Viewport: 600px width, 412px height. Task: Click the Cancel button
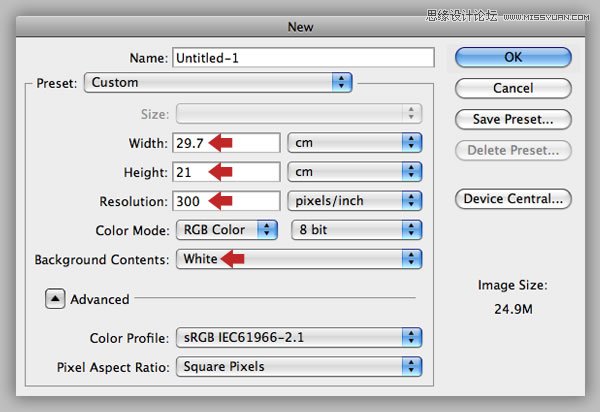coord(513,88)
